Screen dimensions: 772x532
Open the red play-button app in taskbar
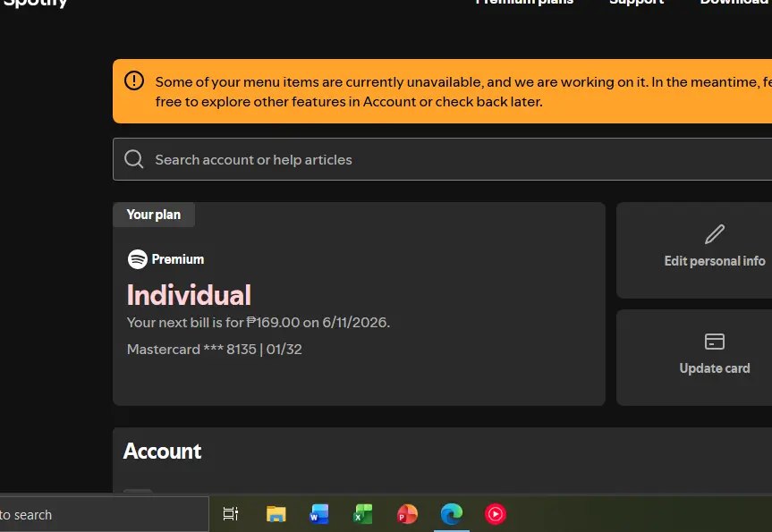click(x=496, y=514)
